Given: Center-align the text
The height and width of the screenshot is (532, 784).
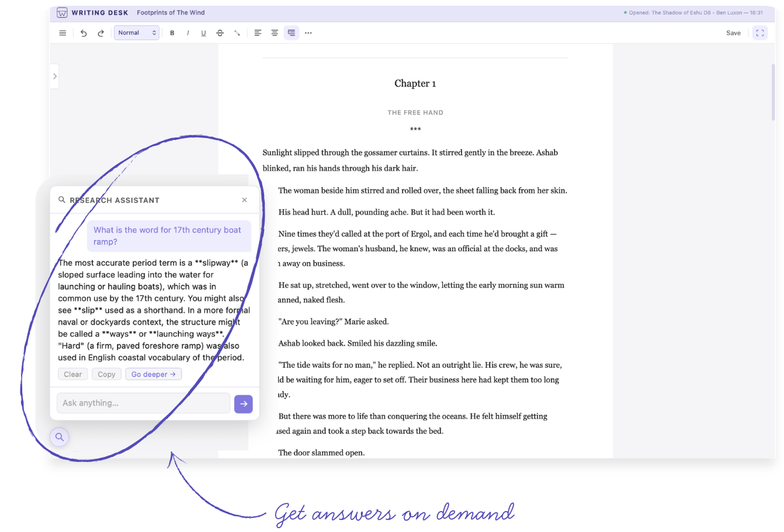Looking at the screenshot, I should click(275, 33).
